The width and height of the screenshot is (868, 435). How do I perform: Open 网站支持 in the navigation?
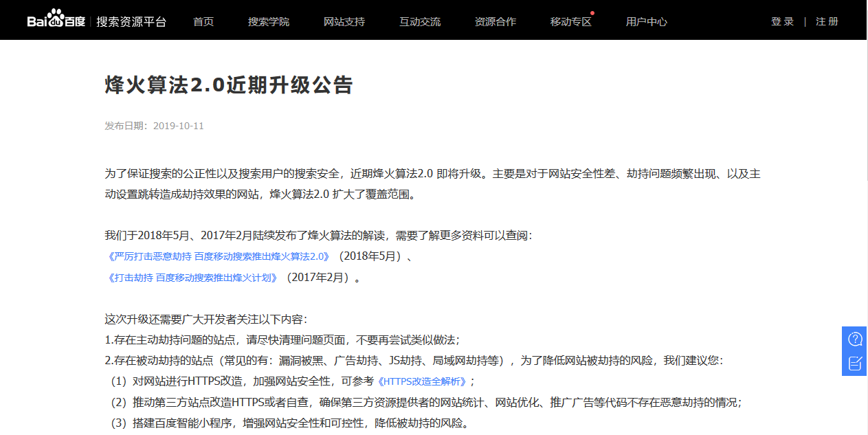(x=344, y=21)
